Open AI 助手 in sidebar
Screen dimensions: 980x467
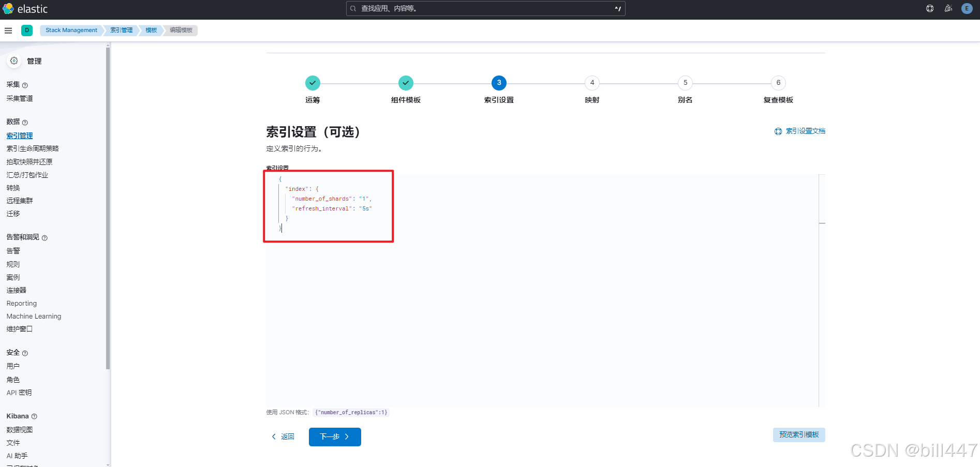point(17,456)
